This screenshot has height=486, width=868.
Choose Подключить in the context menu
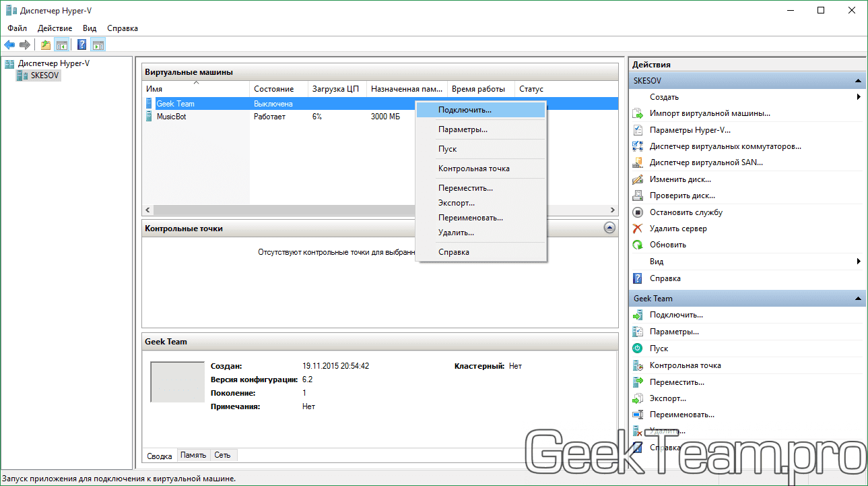[x=465, y=110]
